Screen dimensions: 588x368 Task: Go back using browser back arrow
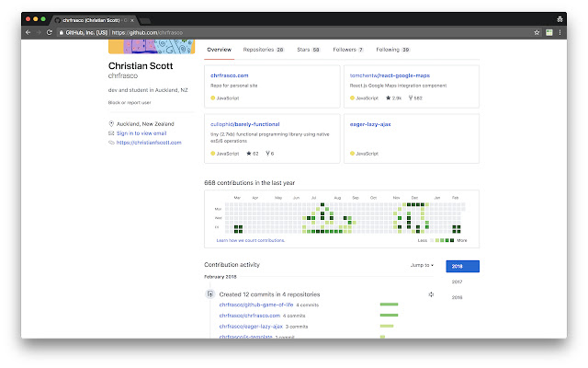(x=28, y=33)
